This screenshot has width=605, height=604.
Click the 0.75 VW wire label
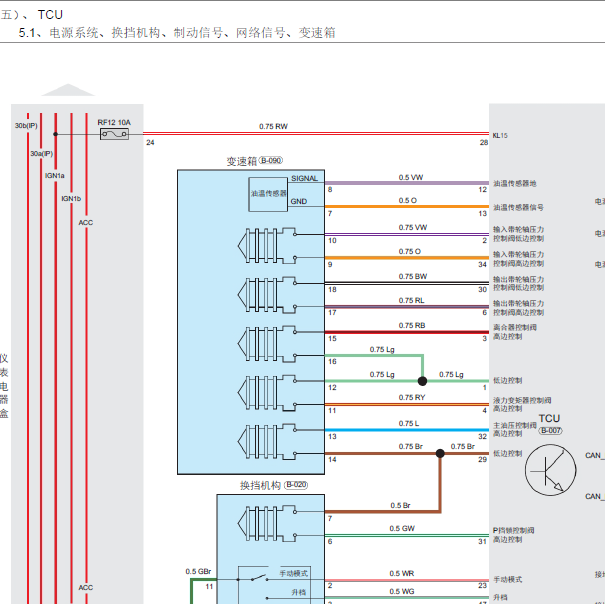click(413, 227)
